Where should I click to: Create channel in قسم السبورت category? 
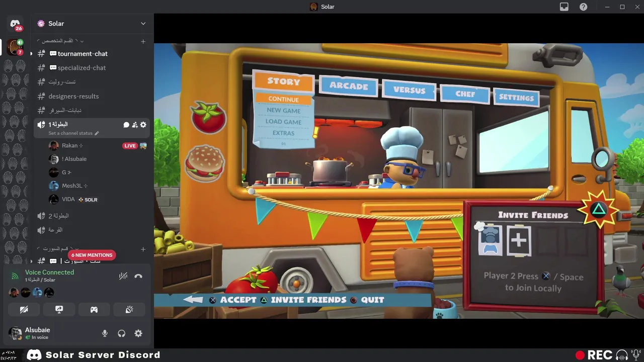tap(143, 249)
